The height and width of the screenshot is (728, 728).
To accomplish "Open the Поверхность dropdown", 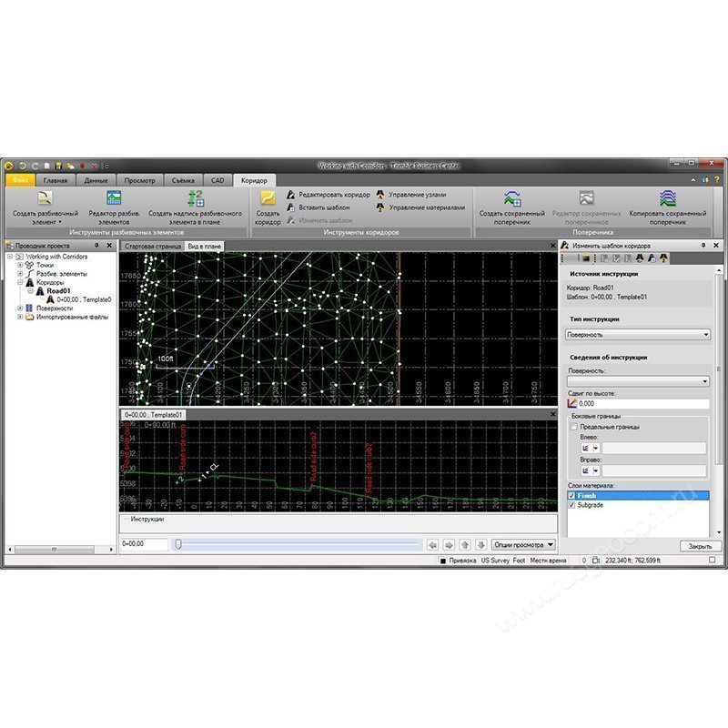I will [x=705, y=379].
